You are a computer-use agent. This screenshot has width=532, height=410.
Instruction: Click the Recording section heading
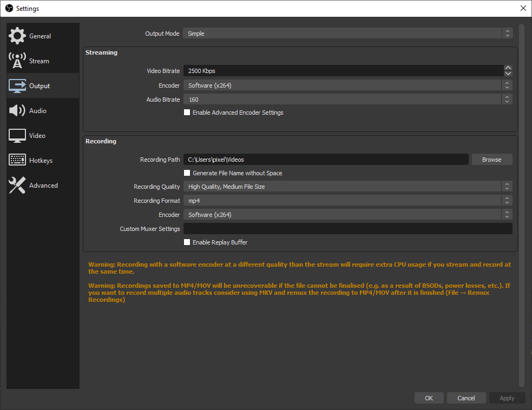click(x=101, y=141)
